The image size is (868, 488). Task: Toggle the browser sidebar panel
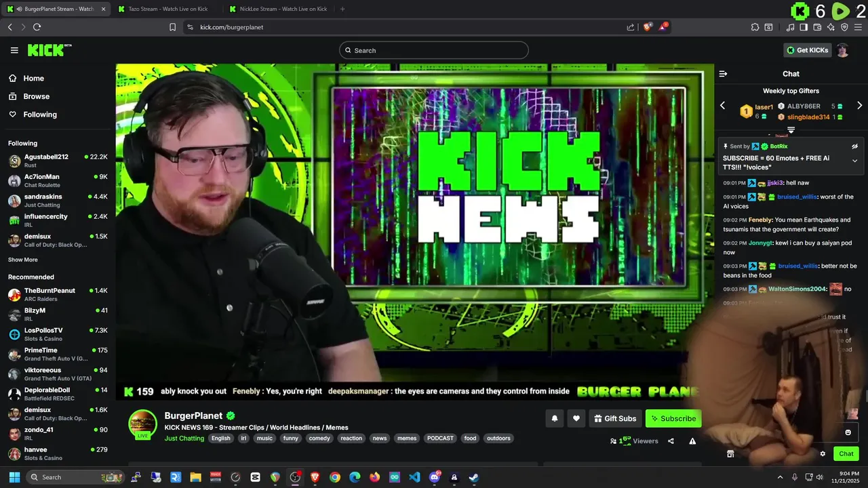click(x=804, y=27)
